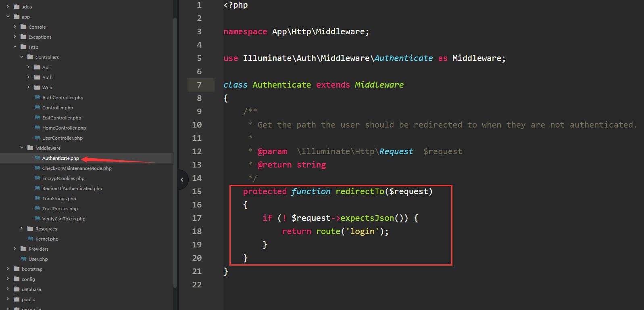Click the Controller.php PHP file icon
Image resolution: width=644 pixels, height=310 pixels.
(37, 107)
